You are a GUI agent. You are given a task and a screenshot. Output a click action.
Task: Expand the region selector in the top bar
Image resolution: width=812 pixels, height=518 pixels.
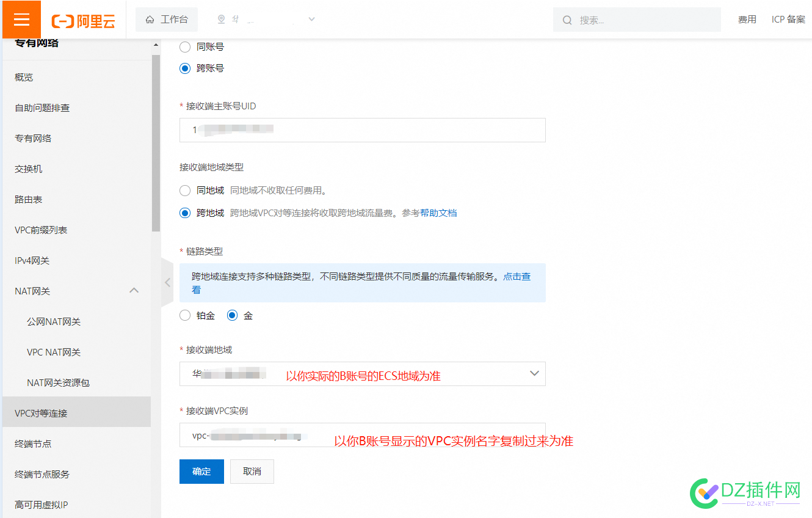coord(311,19)
